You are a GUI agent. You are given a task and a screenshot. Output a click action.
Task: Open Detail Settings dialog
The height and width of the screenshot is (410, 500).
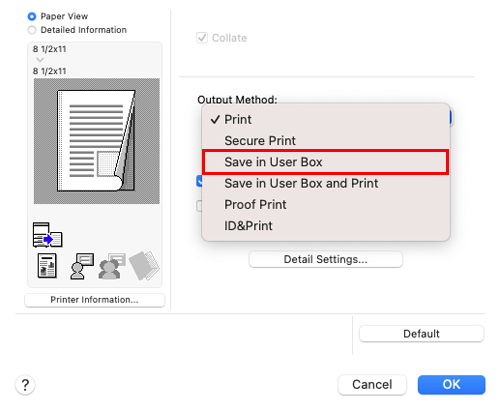326,259
